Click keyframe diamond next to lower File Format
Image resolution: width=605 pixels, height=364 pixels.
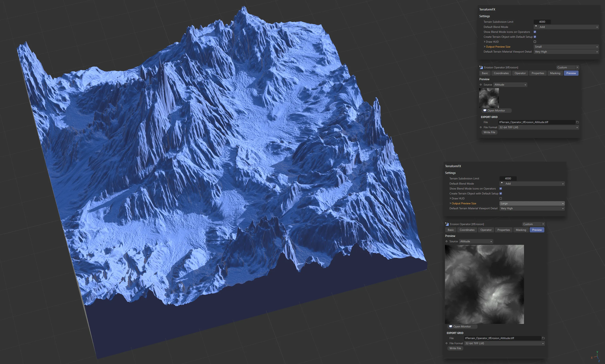point(446,343)
